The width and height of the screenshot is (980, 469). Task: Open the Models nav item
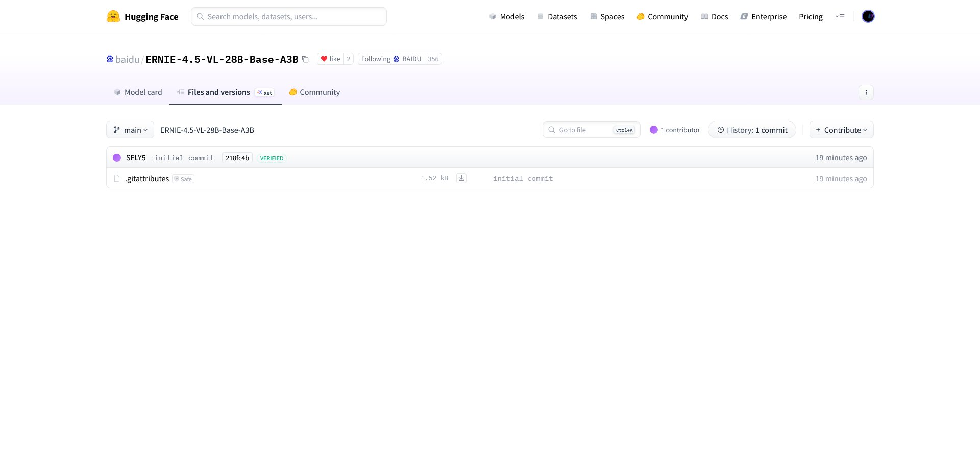pos(506,16)
